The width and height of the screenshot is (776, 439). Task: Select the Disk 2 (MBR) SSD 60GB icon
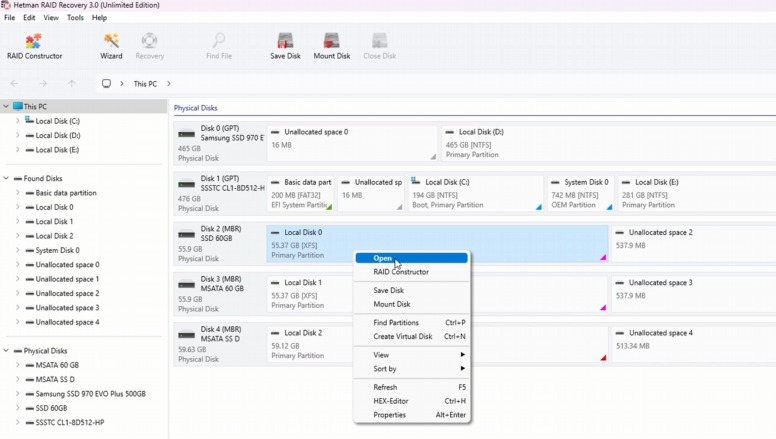[187, 234]
